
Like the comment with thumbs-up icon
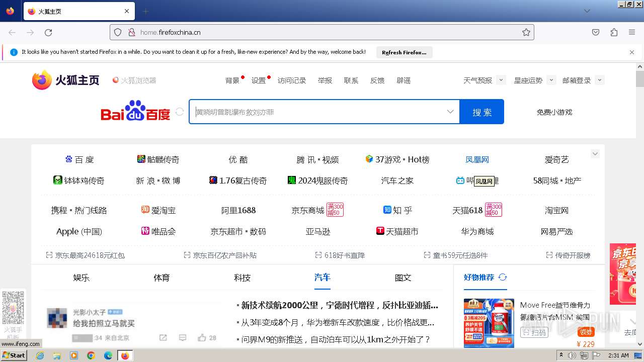point(202,337)
